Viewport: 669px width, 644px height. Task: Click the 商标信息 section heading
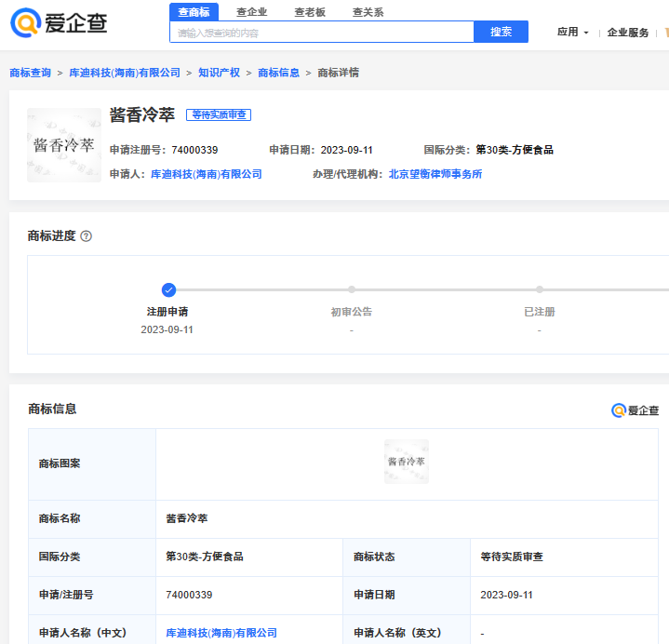coord(52,409)
